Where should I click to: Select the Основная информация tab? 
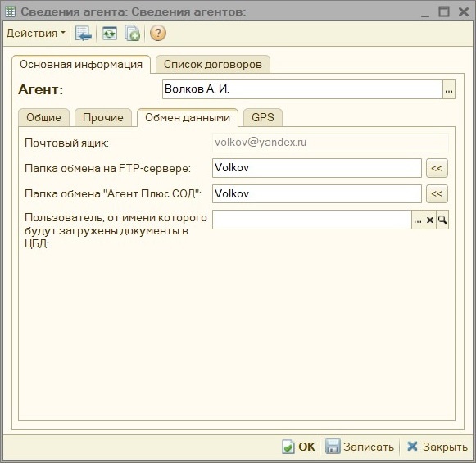pos(81,65)
